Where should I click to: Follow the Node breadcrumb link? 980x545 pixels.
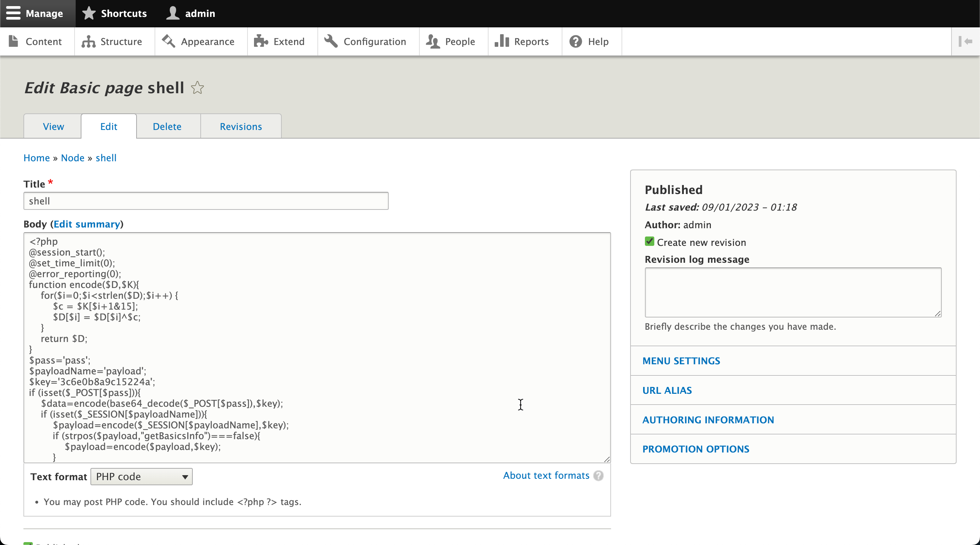73,158
